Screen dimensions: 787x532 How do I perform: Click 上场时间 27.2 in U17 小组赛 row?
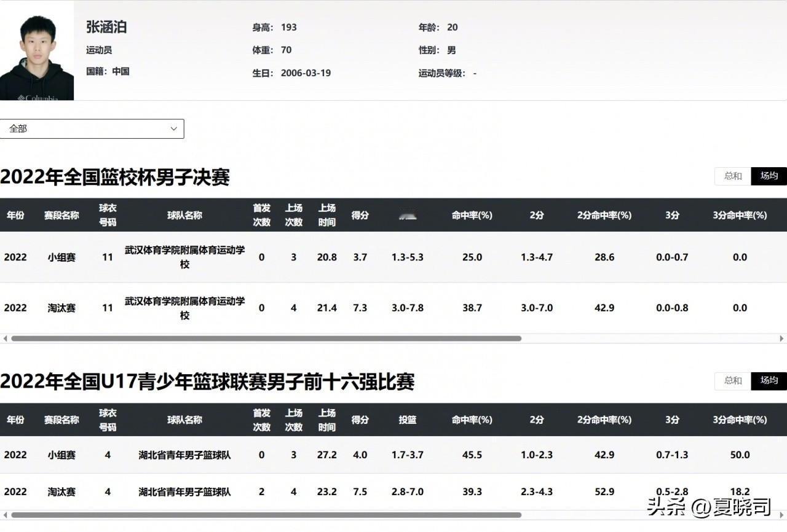[x=327, y=455]
